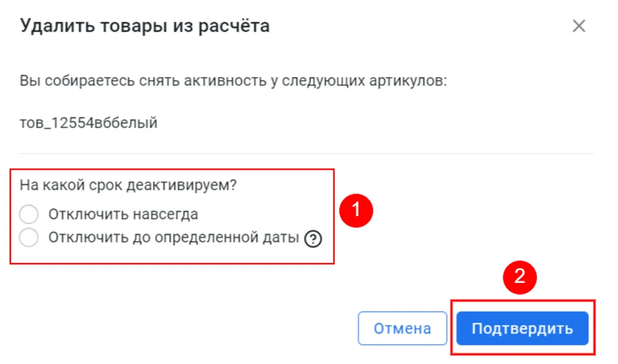Image resolution: width=618 pixels, height=364 pixels.
Task: Close the dialog with the X icon
Action: (x=579, y=26)
